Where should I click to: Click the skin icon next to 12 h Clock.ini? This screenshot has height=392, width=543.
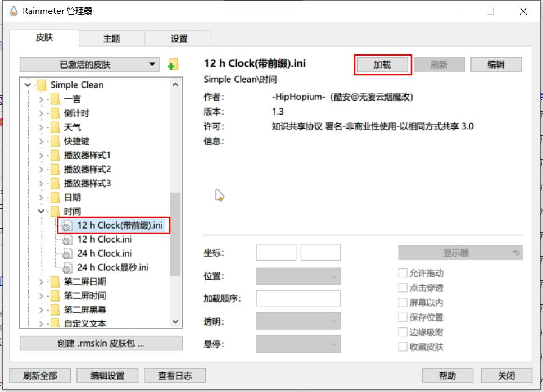(x=66, y=240)
